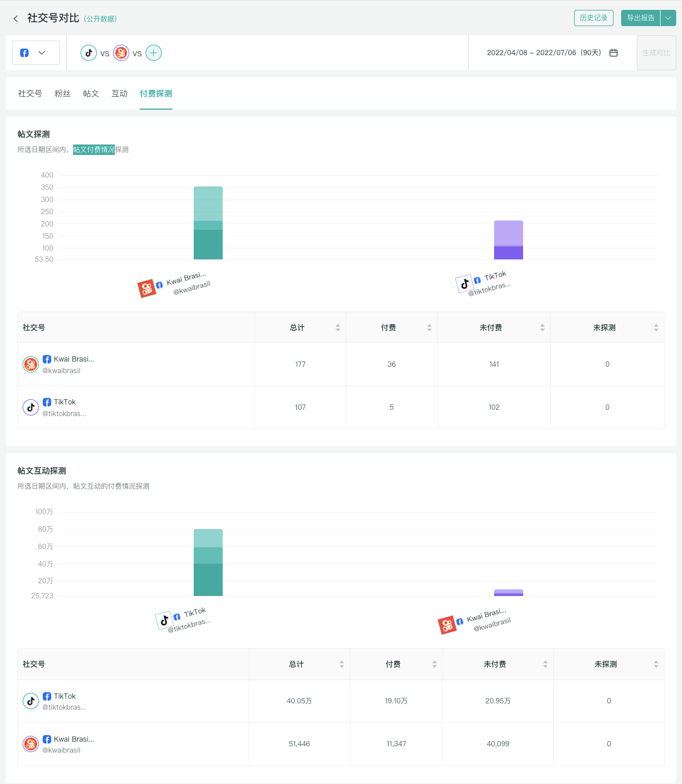Click Kwai Brasil green bar in 帖文探测 chart
Image resolution: width=682 pixels, height=784 pixels.
(x=208, y=223)
